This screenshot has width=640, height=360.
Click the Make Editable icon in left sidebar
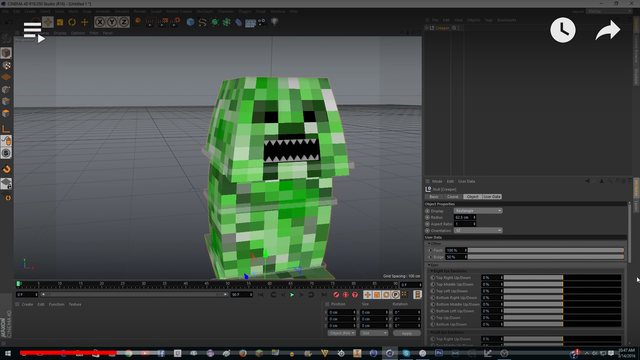tap(6, 39)
